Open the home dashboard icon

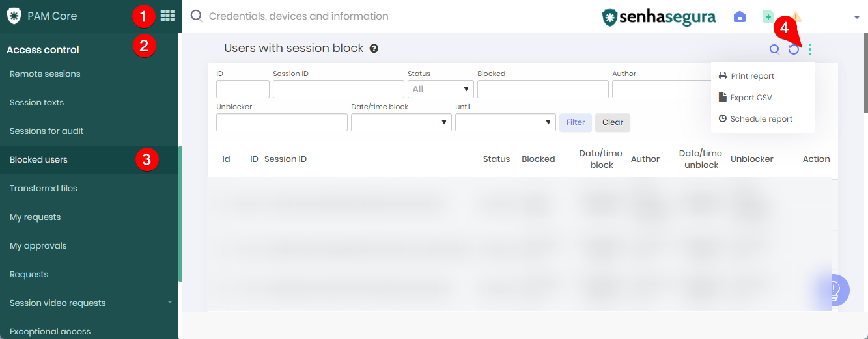point(740,17)
